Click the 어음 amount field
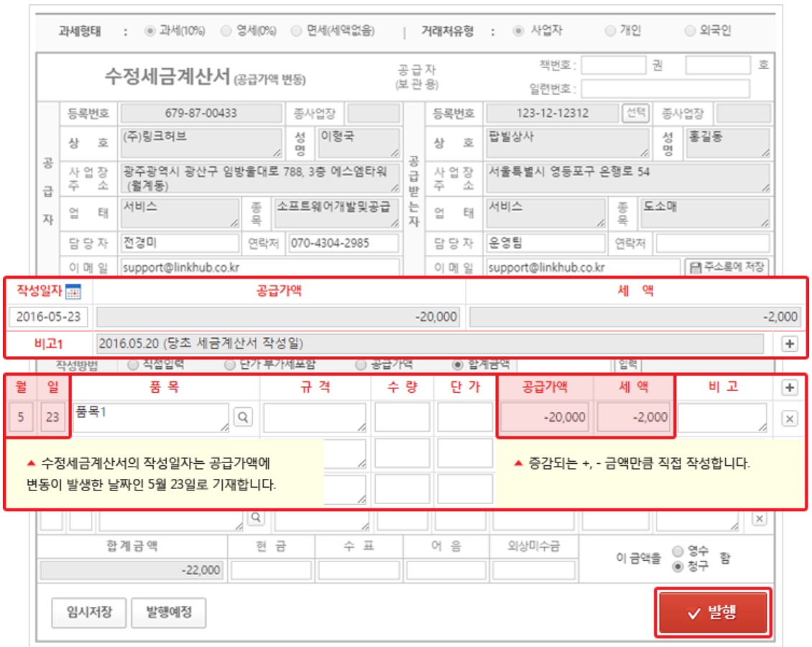 coord(446,570)
